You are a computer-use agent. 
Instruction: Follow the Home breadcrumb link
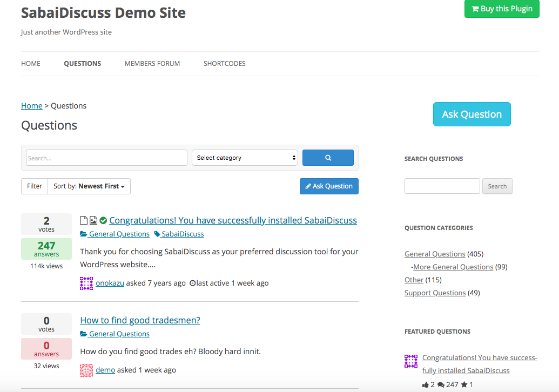(32, 106)
